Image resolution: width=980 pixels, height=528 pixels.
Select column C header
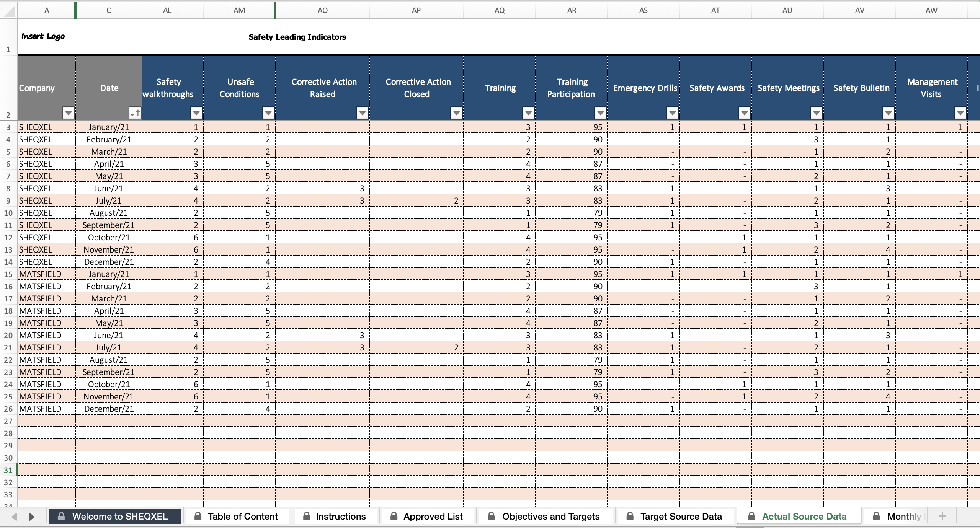[x=109, y=10]
